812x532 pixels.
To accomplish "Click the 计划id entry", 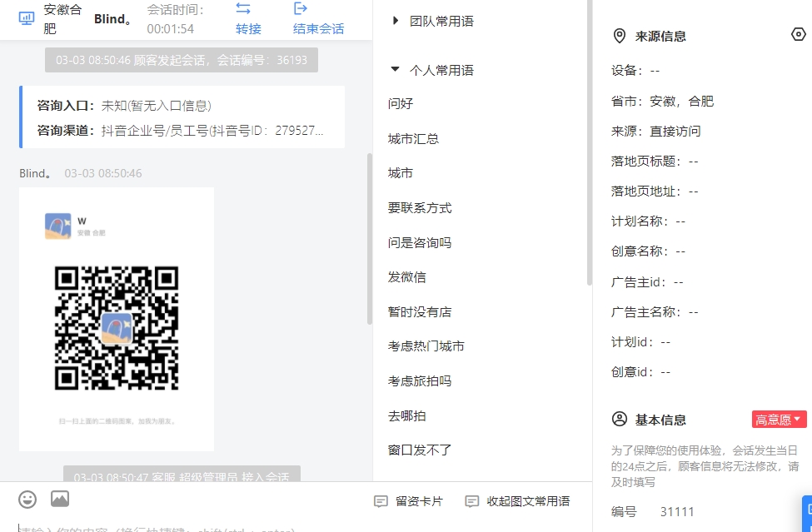I will pyautogui.click(x=641, y=342).
